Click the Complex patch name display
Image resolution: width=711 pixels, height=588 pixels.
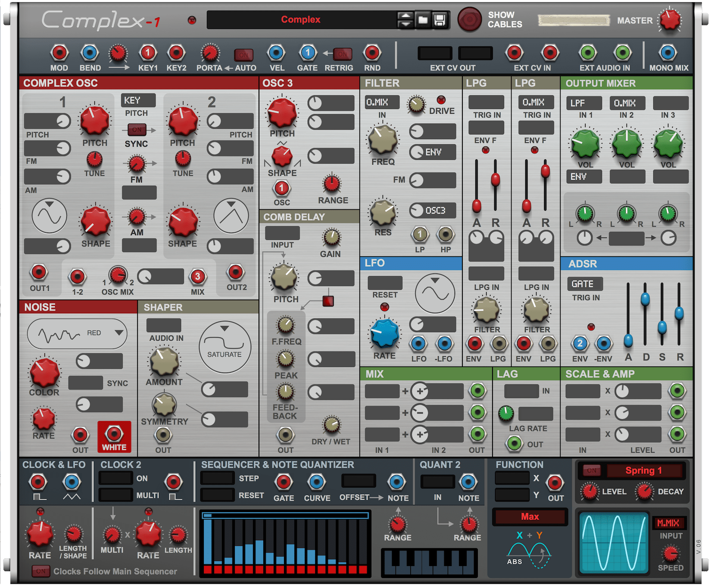(301, 20)
